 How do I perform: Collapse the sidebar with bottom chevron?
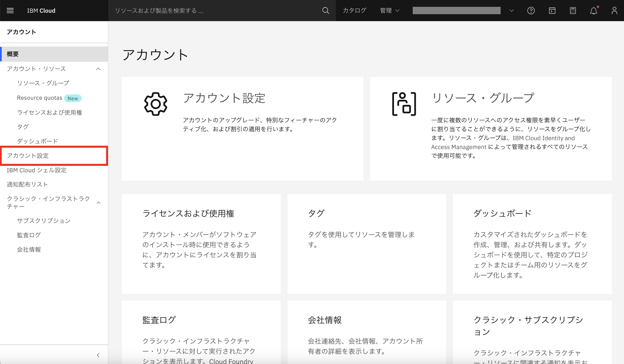(98, 355)
